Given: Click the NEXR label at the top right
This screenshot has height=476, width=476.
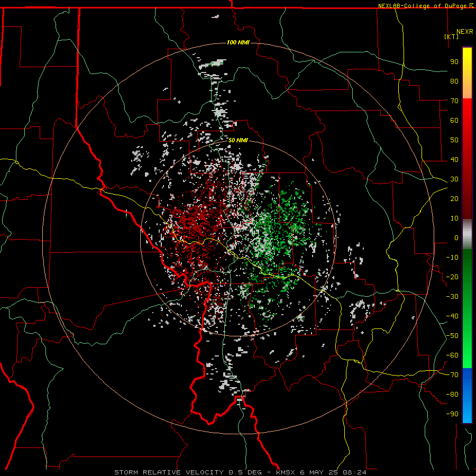Looking at the screenshot, I should tap(465, 31).
